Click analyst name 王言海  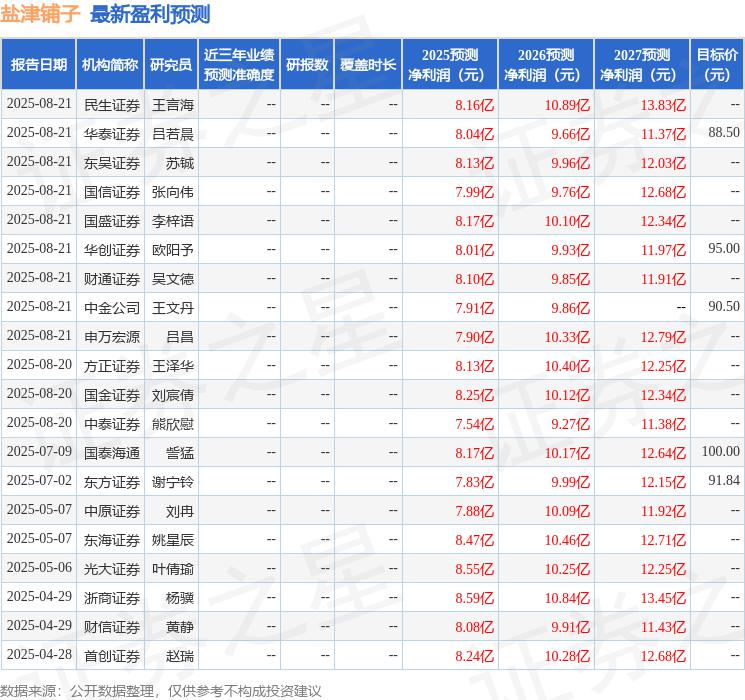[x=172, y=105]
